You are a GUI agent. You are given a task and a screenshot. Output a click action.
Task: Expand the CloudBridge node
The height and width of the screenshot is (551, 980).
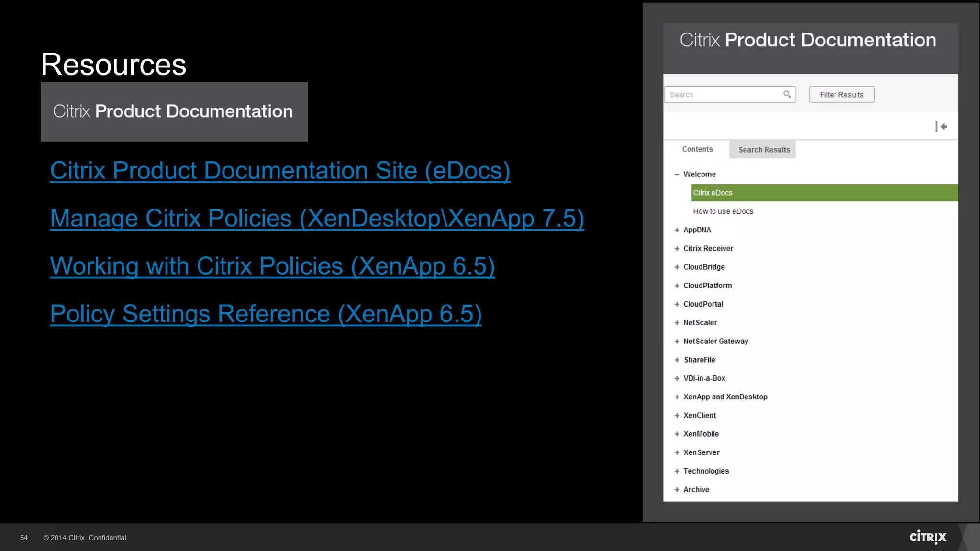[x=677, y=267]
